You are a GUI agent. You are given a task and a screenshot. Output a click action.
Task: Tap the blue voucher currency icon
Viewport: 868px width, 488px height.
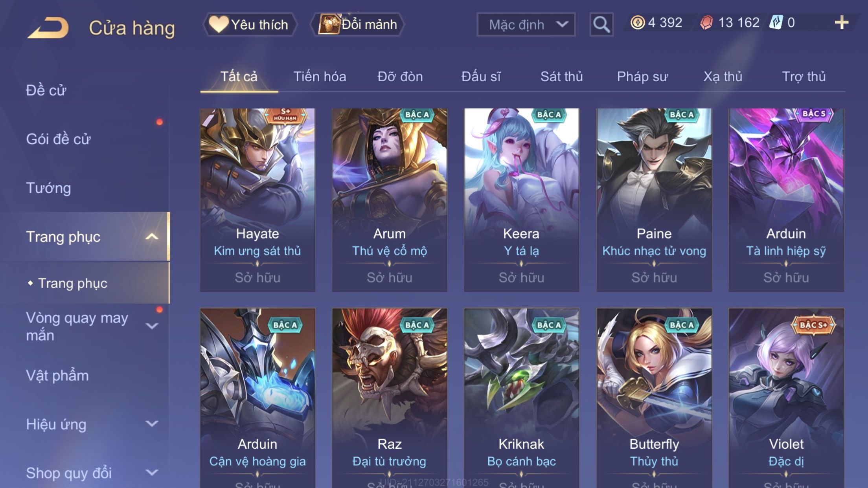(x=776, y=22)
